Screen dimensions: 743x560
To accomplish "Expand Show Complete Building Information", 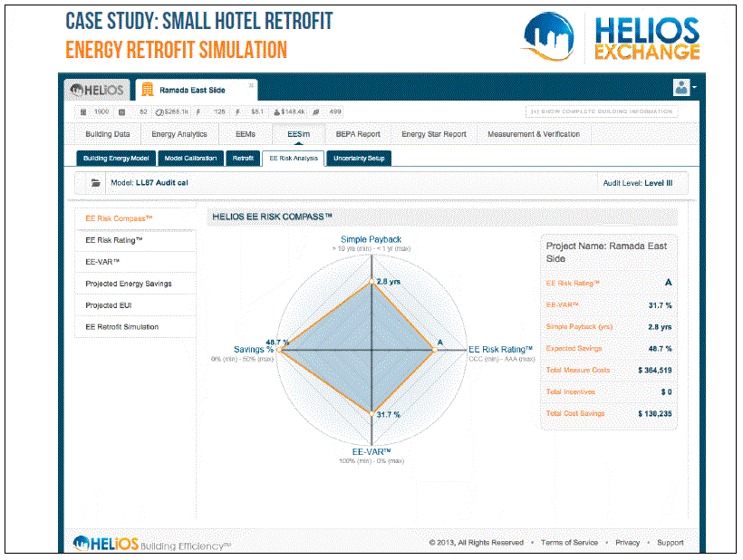I will pyautogui.click(x=601, y=111).
